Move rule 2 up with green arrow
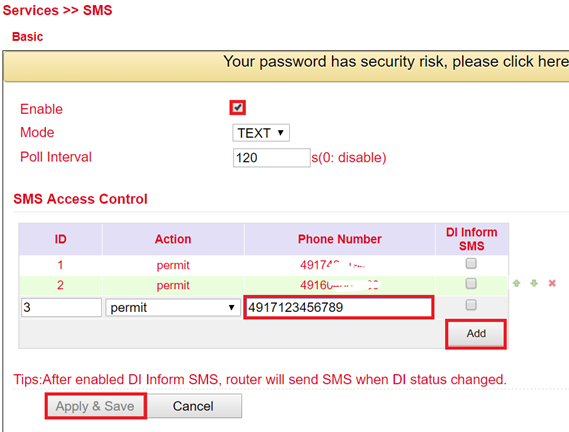Screen dimensions: 569x432 [x=516, y=283]
